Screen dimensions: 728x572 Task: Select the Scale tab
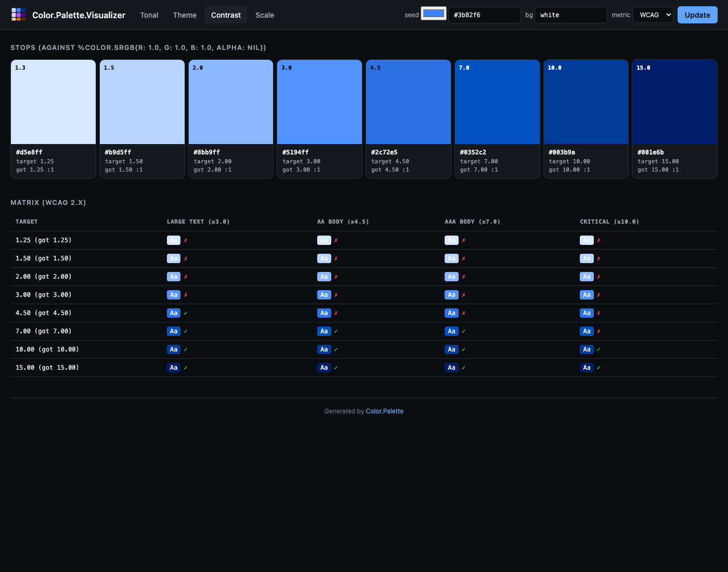click(x=265, y=15)
